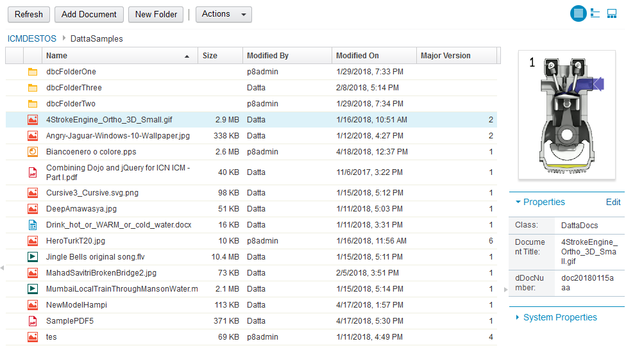The width and height of the screenshot is (626, 364).
Task: Sort by Modified By column header
Action: click(x=287, y=56)
